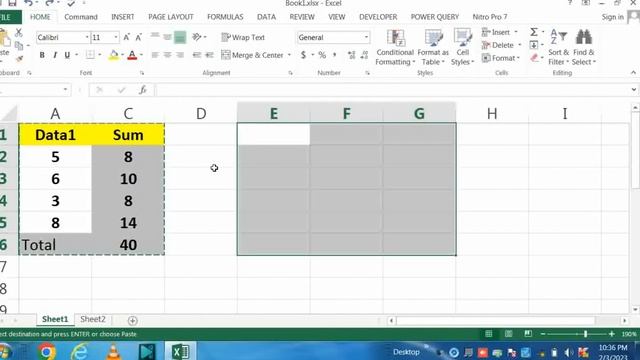This screenshot has height=360, width=640.
Task: Switch to Sheet2
Action: [x=93, y=319]
